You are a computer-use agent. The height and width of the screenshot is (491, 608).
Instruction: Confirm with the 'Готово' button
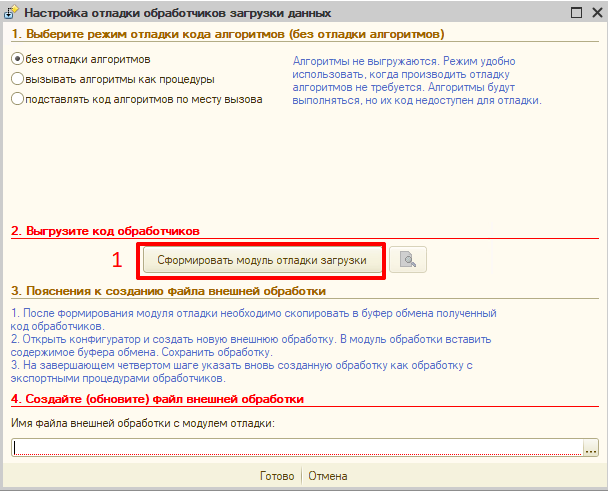277,476
